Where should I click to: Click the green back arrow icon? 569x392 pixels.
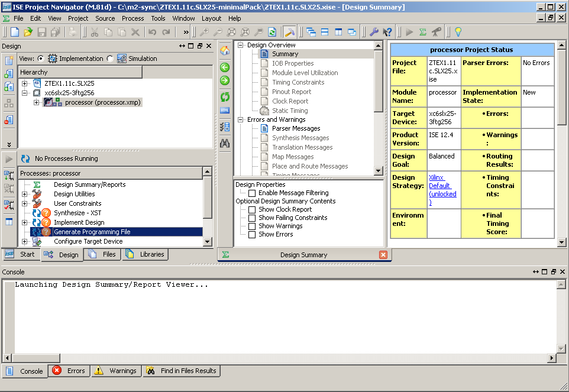pos(225,67)
